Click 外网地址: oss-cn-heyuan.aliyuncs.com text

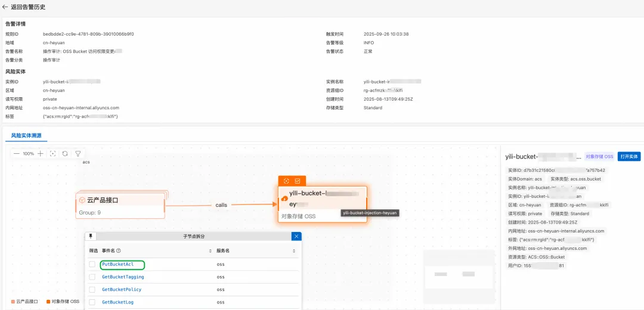pyautogui.click(x=547, y=248)
